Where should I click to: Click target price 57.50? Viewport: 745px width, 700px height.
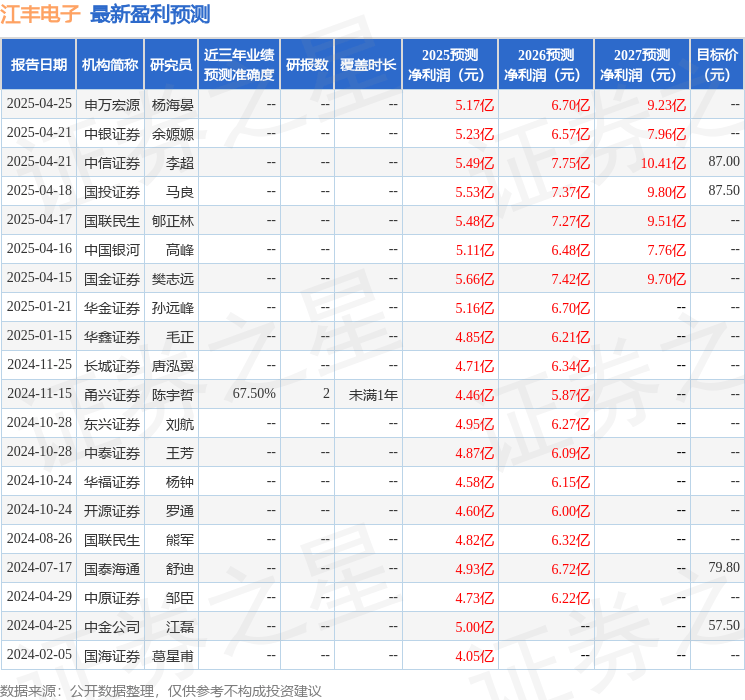724,625
